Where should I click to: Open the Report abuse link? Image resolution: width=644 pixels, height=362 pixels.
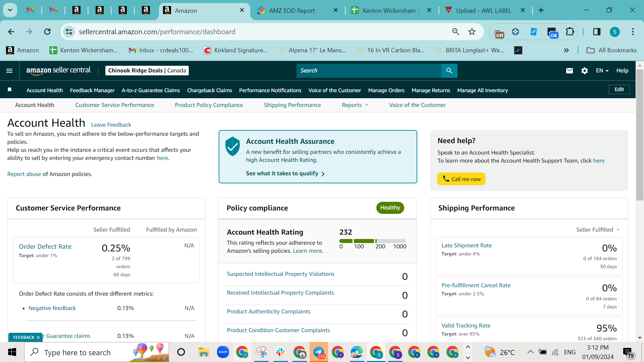coord(24,174)
